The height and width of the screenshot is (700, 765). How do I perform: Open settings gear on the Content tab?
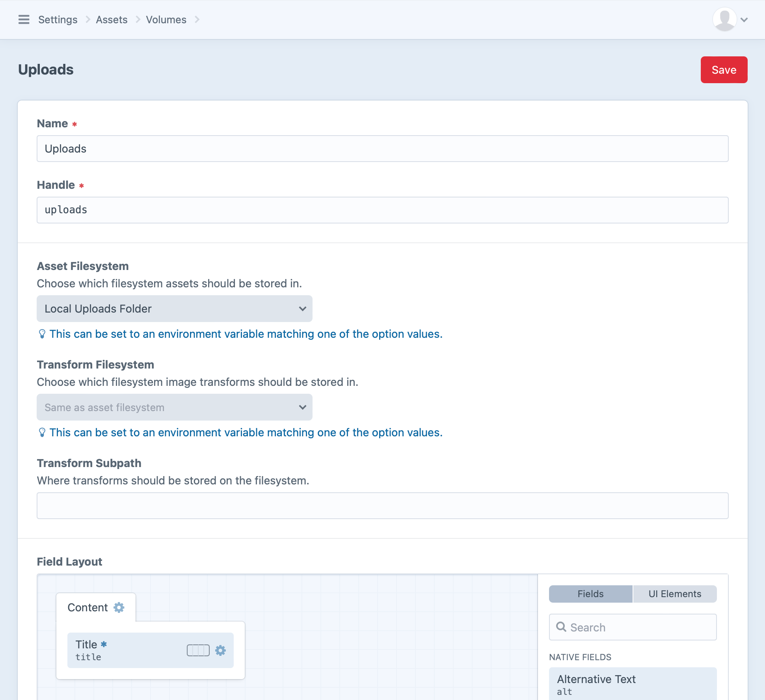pos(119,607)
